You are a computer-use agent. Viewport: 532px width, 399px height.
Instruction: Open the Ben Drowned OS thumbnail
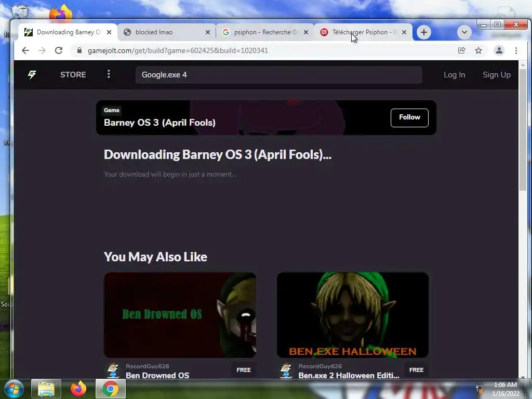pyautogui.click(x=180, y=315)
